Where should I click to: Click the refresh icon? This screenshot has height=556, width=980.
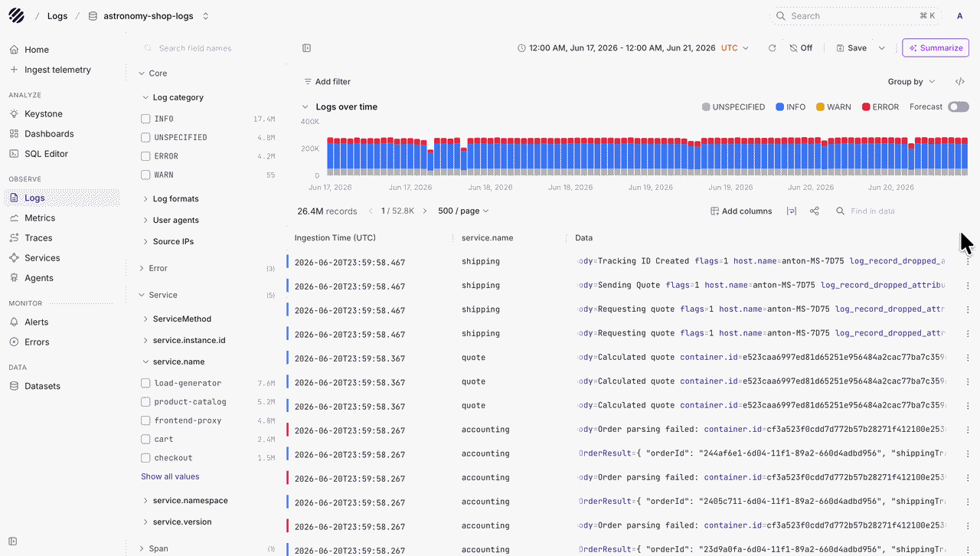(x=772, y=48)
